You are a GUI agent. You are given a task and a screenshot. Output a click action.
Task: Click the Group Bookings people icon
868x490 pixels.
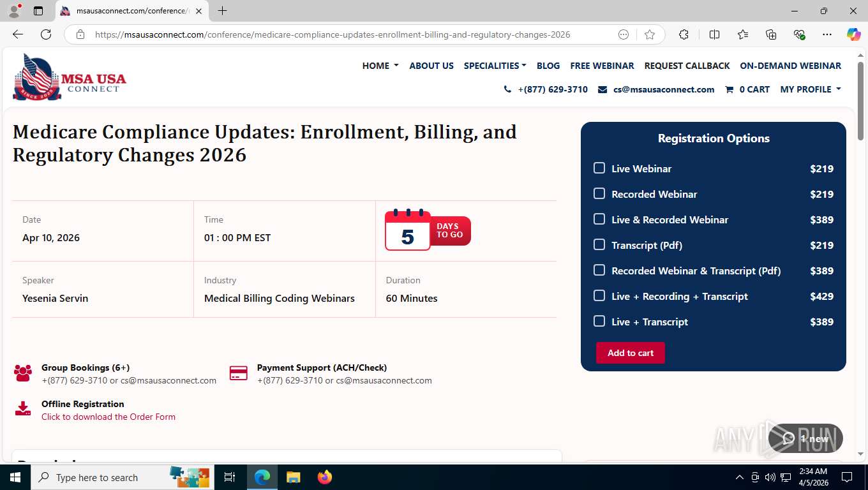click(x=23, y=373)
